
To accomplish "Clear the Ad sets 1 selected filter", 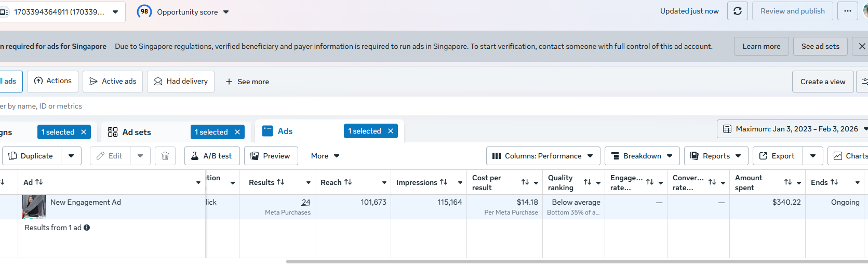I will click(x=237, y=132).
